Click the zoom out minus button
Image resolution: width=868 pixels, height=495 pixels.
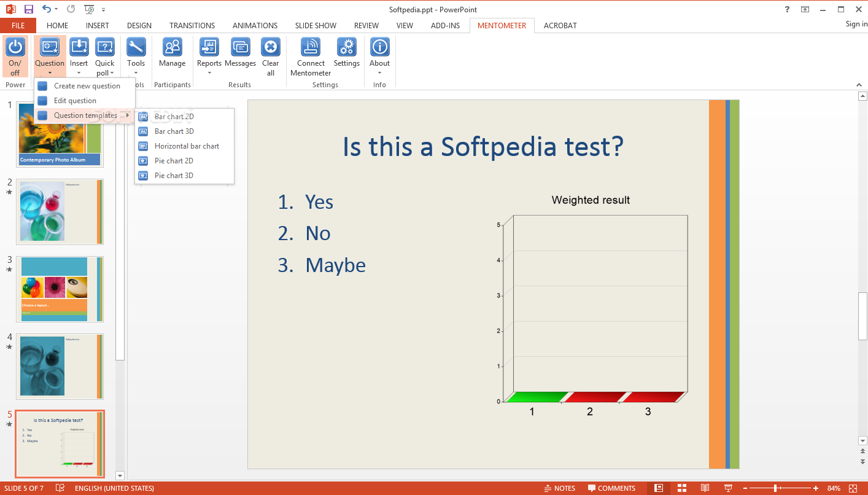pyautogui.click(x=745, y=488)
